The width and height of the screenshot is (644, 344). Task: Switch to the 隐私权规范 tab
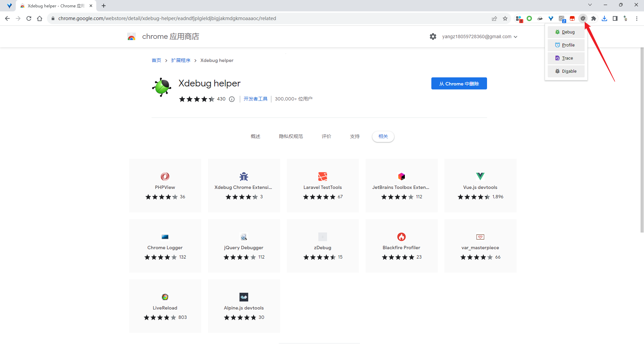(291, 136)
